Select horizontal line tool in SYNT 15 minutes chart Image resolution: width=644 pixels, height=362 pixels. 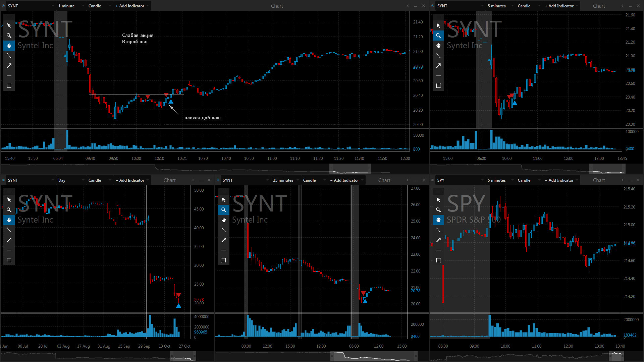click(224, 250)
